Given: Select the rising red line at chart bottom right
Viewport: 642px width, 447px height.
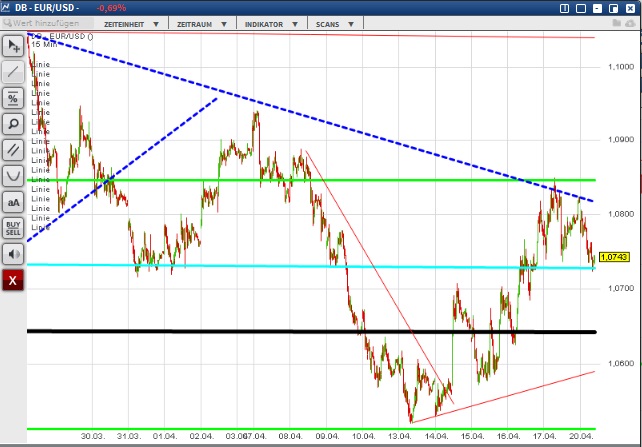Looking at the screenshot, I should [x=504, y=397].
